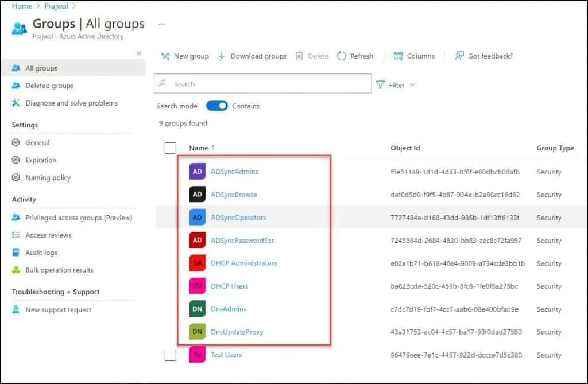This screenshot has width=588, height=384.
Task: Open New support request item
Action: coord(58,310)
